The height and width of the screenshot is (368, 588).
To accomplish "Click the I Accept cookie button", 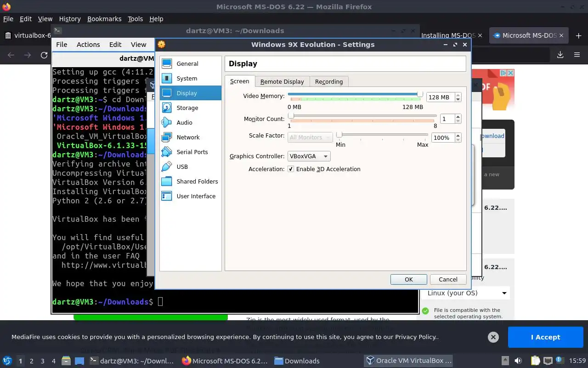I will pos(545,337).
